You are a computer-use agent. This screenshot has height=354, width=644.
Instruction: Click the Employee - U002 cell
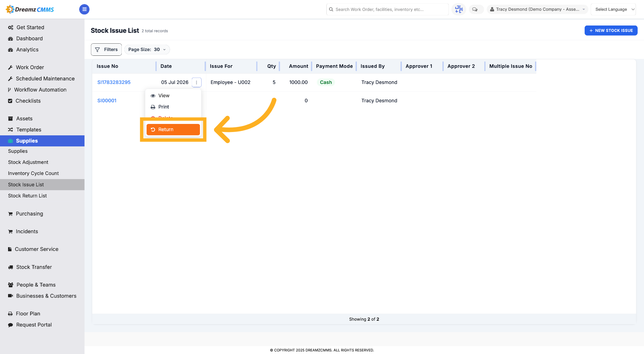230,82
